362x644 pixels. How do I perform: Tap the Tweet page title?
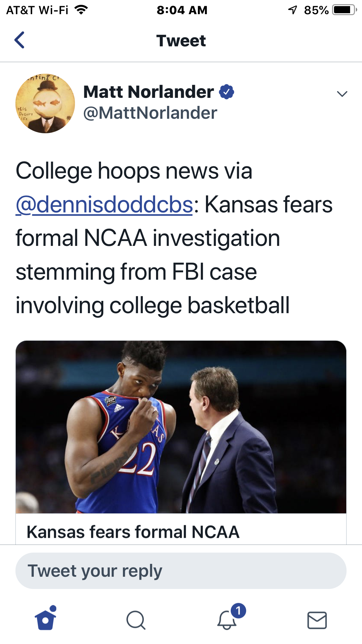click(x=181, y=41)
